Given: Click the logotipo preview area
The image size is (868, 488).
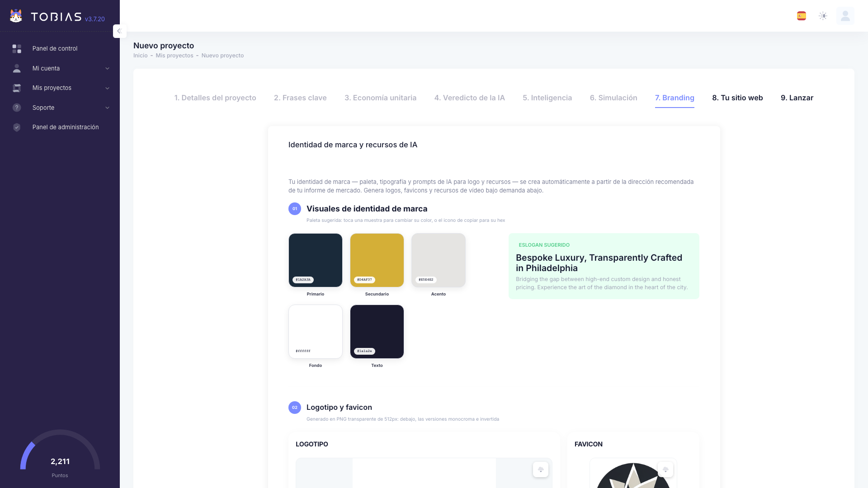Looking at the screenshot, I should tap(424, 473).
